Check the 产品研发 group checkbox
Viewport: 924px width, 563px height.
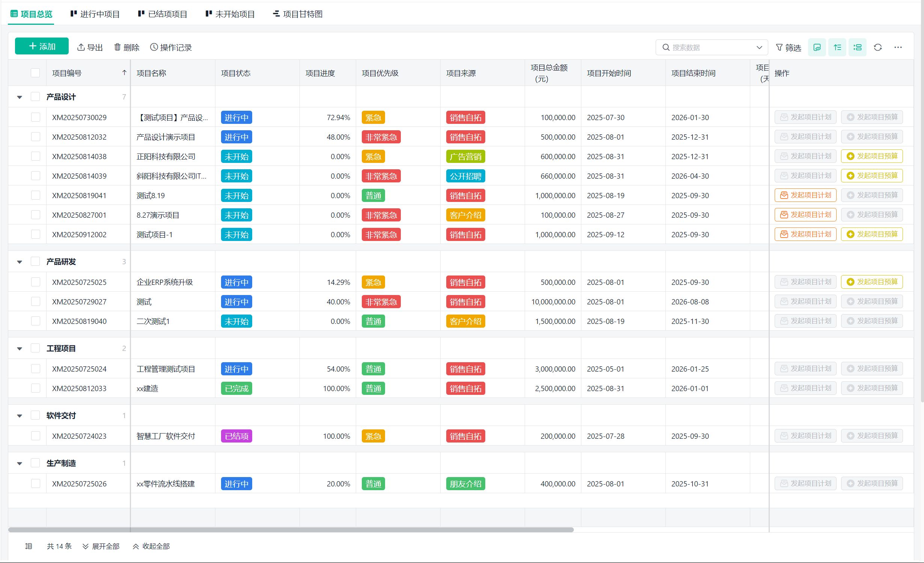pyautogui.click(x=35, y=261)
